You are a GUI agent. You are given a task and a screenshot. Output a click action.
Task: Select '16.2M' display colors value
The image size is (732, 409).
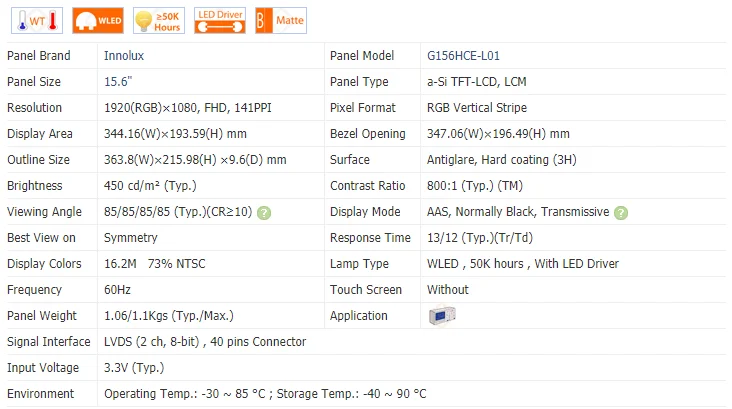click(120, 264)
